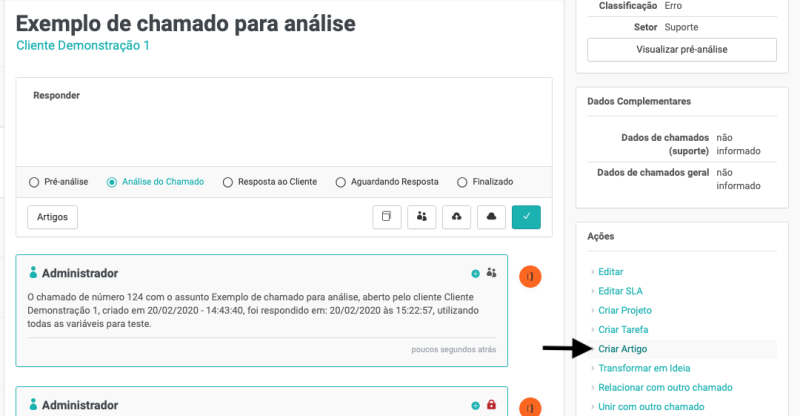
Task: Click the red lock icon on second comment
Action: tap(491, 405)
